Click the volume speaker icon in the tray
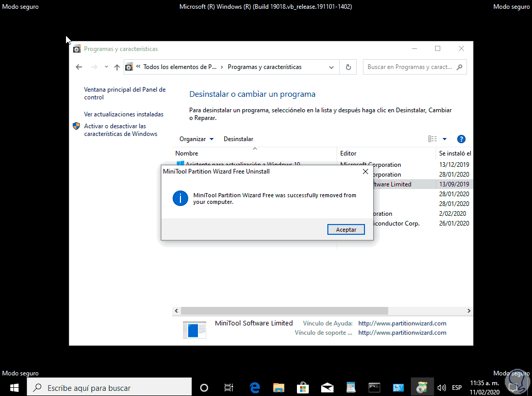 click(x=441, y=388)
